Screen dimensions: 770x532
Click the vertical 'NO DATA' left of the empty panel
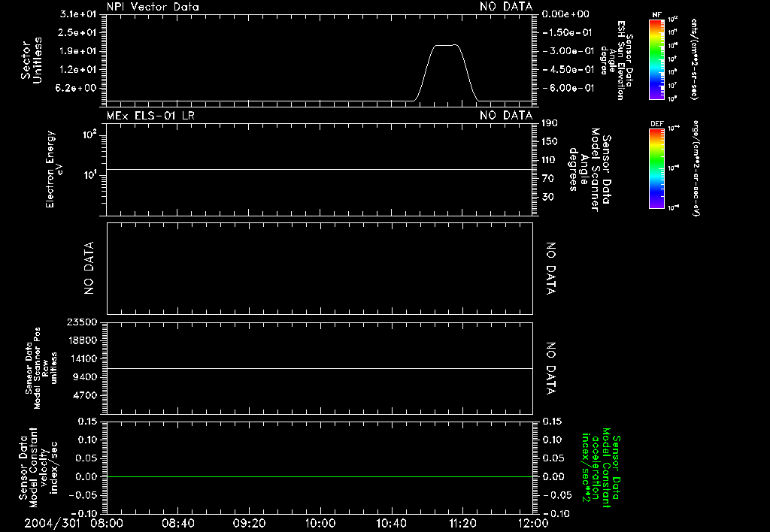[x=89, y=268]
